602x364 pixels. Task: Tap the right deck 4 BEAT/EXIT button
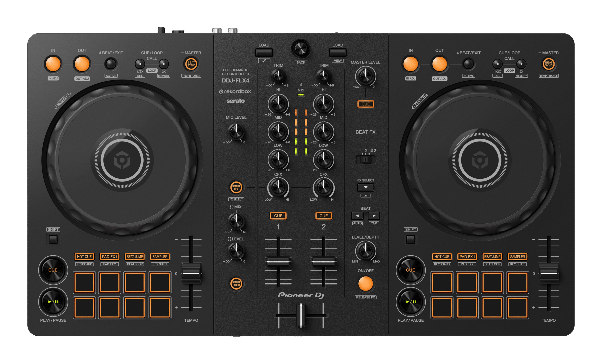pos(468,64)
